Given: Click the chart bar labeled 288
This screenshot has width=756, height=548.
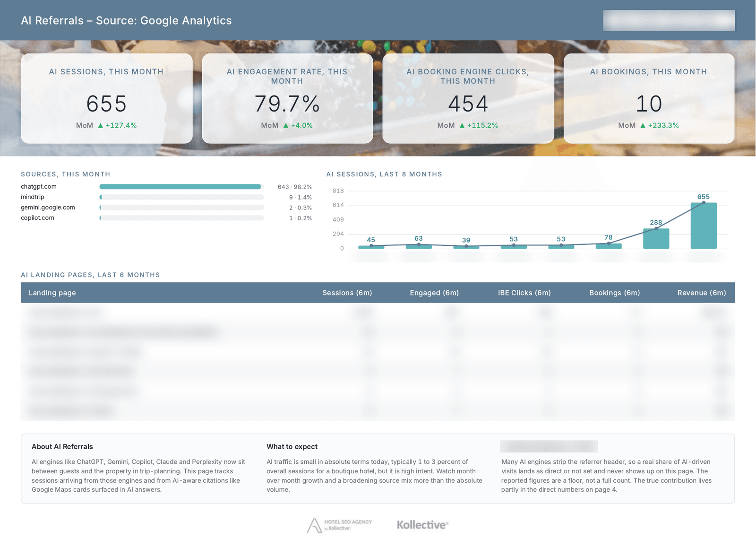Looking at the screenshot, I should pyautogui.click(x=656, y=238).
